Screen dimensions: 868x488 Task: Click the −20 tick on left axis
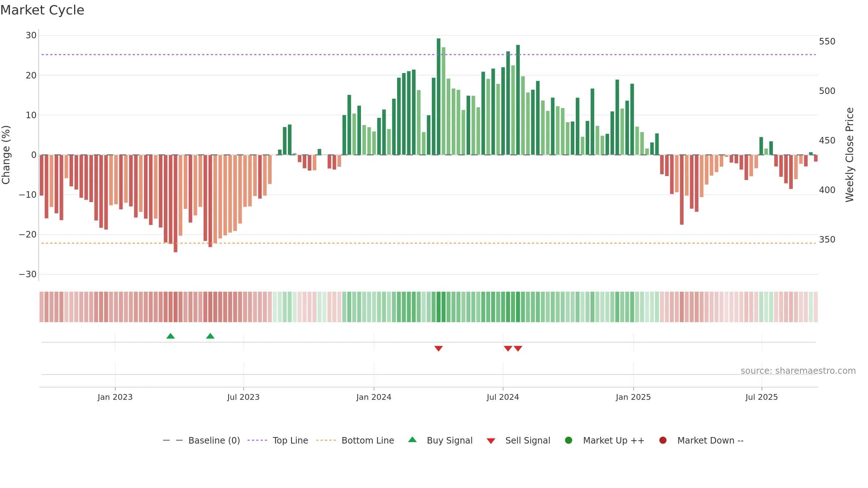click(28, 235)
